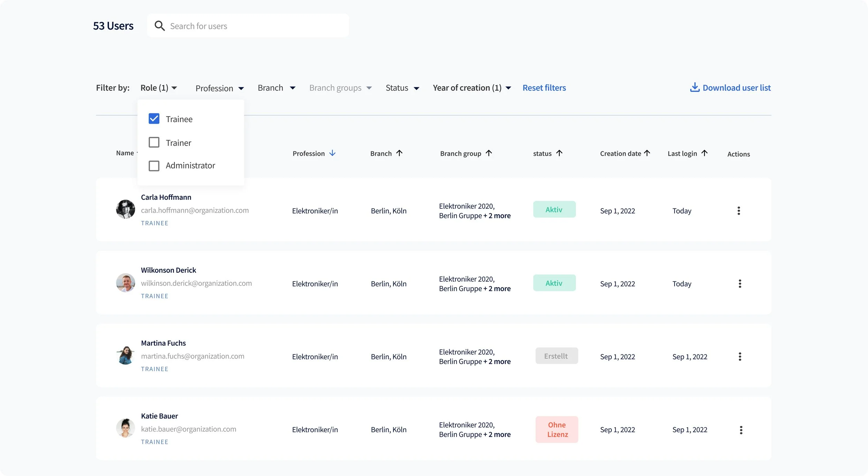Enable the Administrator role checkbox
The image size is (868, 476).
(154, 166)
